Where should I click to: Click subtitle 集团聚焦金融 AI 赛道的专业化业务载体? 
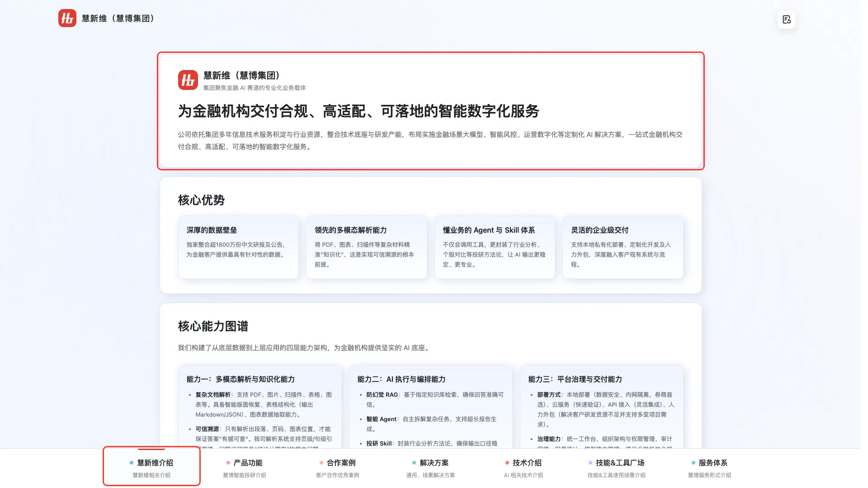click(x=255, y=88)
